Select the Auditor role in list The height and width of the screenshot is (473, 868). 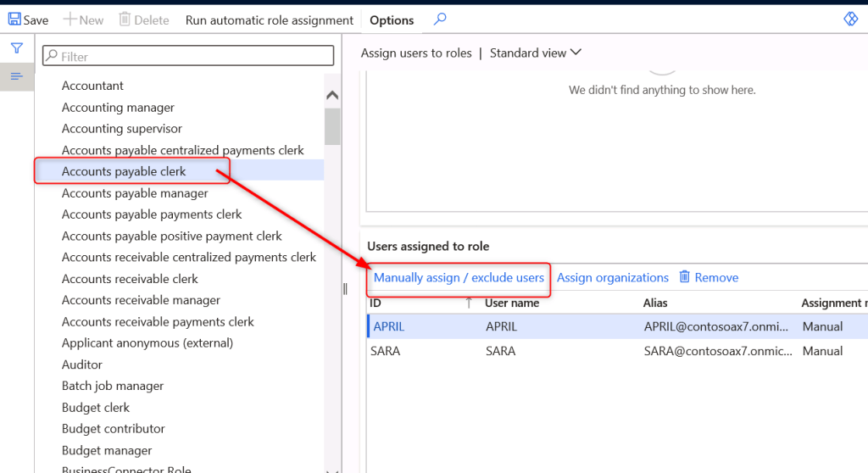(x=82, y=364)
